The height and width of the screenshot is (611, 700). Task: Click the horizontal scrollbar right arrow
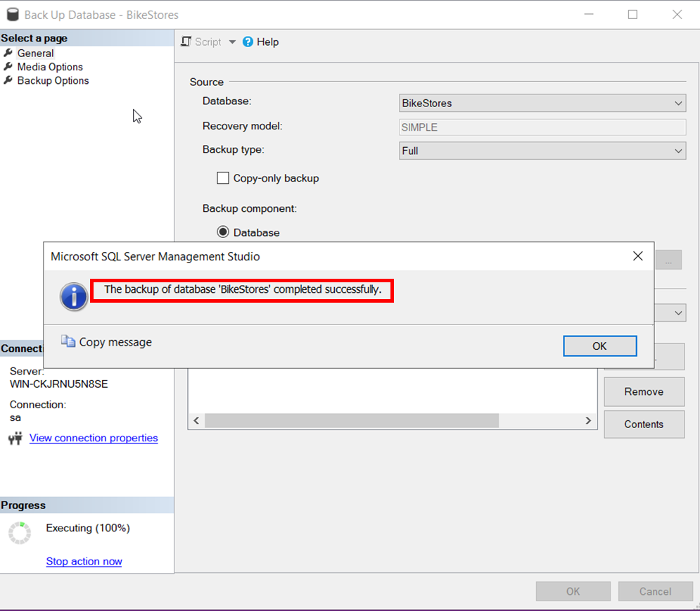pyautogui.click(x=588, y=421)
